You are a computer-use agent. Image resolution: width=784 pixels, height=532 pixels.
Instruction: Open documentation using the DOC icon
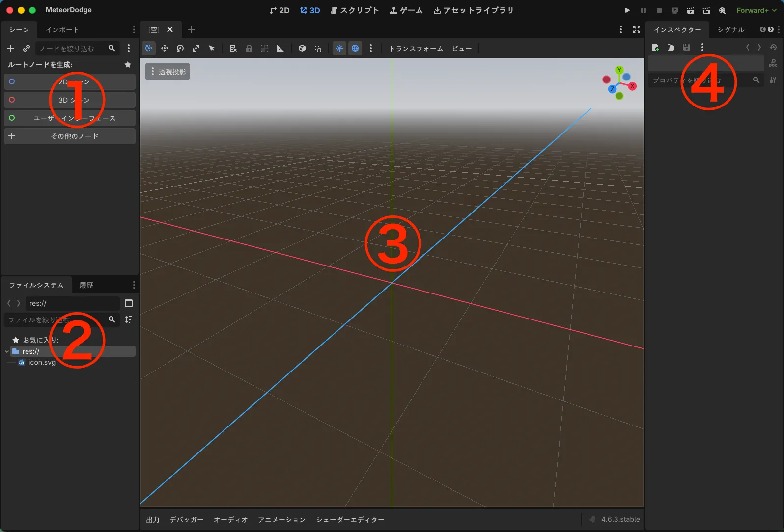point(773,63)
